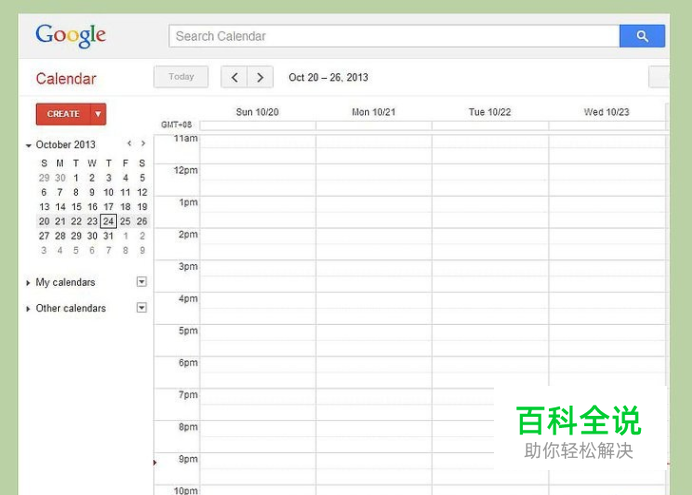Select October 24 in mini calendar
The image size is (692, 495).
coord(109,221)
